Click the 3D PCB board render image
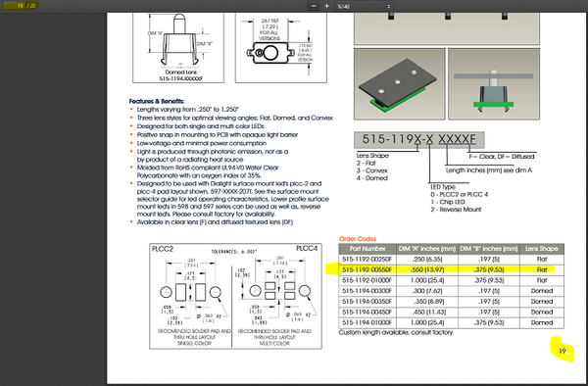588x386 pixels. [x=400, y=84]
